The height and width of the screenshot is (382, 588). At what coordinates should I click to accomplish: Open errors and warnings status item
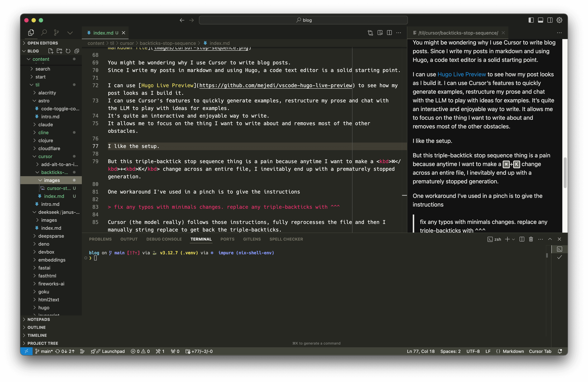(140, 351)
